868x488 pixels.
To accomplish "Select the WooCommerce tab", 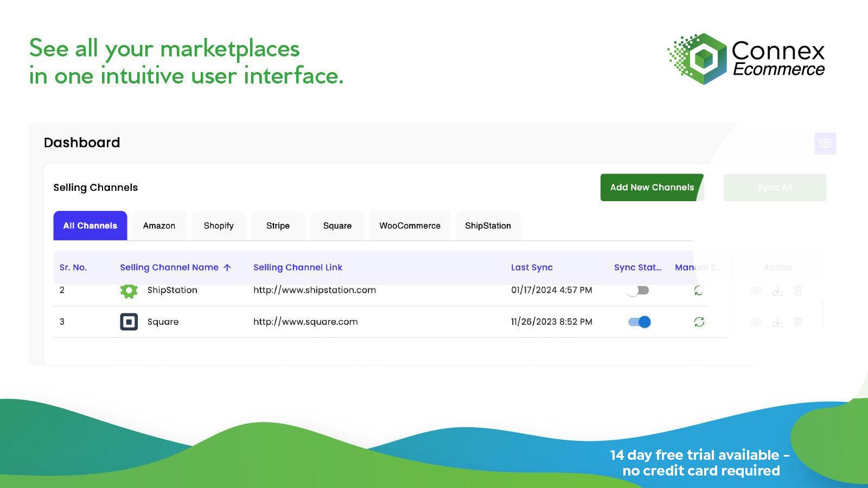I will point(410,226).
